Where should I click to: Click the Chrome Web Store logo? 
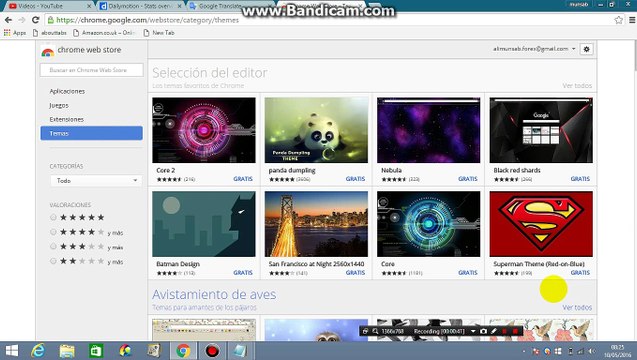(48, 52)
